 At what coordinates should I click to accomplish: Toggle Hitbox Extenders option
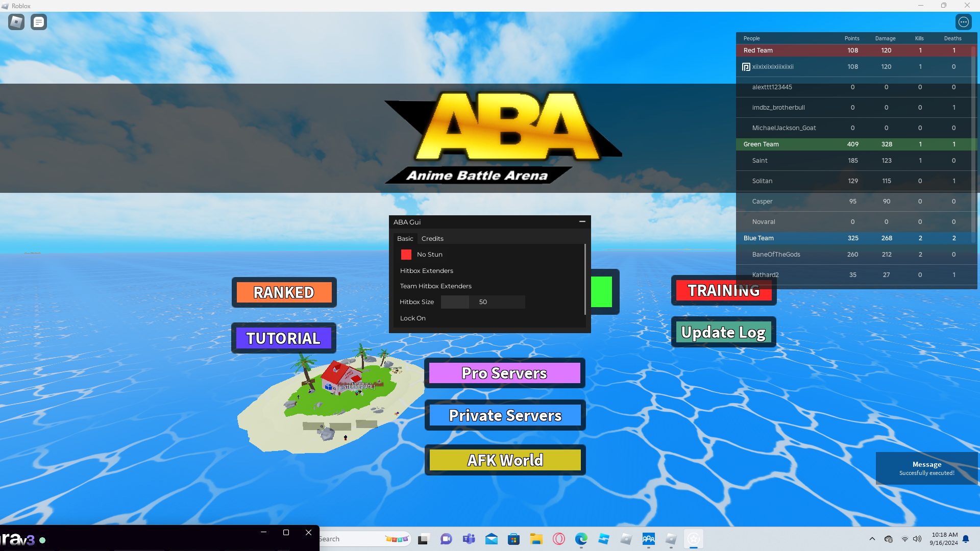click(x=427, y=271)
